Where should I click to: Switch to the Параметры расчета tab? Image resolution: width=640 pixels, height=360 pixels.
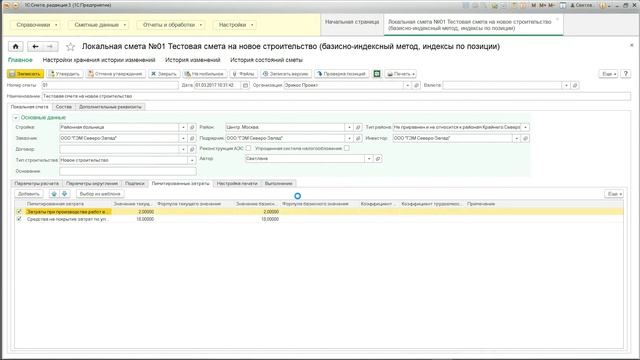tap(37, 184)
